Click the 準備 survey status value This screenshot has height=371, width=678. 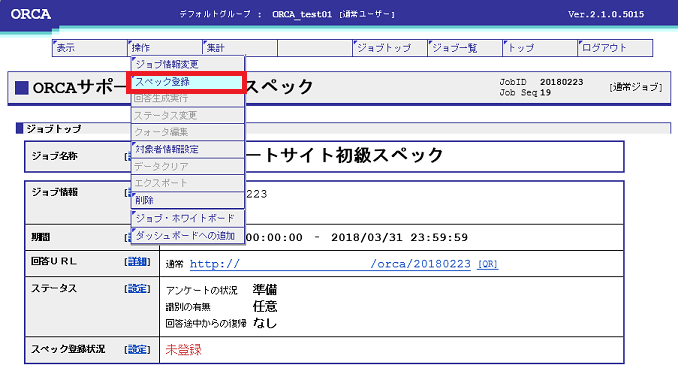(x=265, y=290)
